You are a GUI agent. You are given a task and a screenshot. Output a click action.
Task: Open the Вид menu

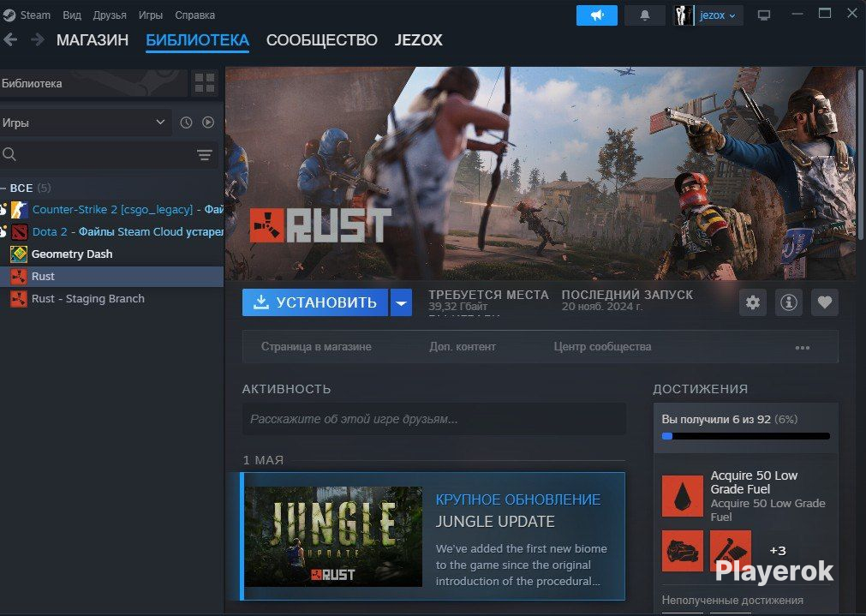(72, 15)
